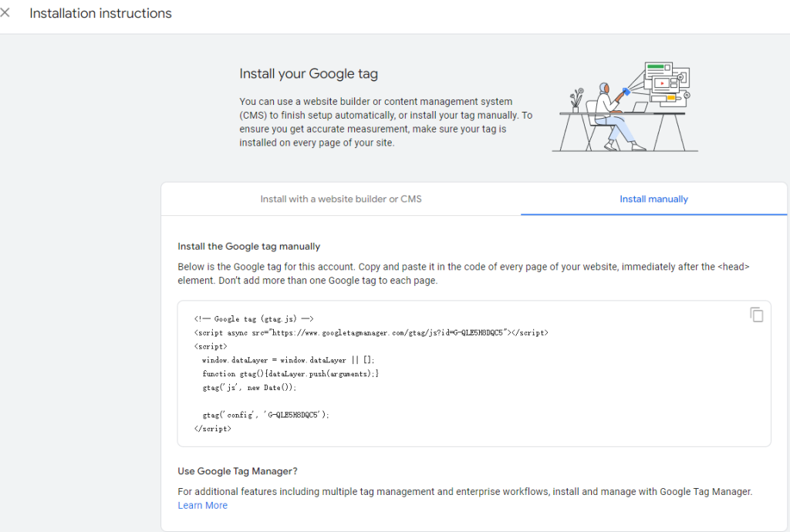The height and width of the screenshot is (532, 790).
Task: Click the closing script tag line
Action: [x=212, y=429]
